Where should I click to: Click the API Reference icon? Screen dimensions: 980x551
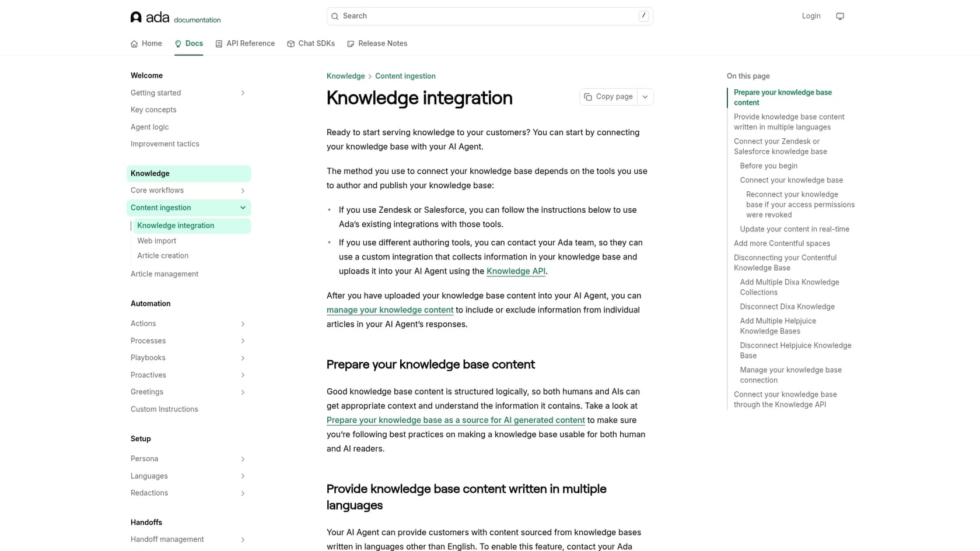[219, 44]
